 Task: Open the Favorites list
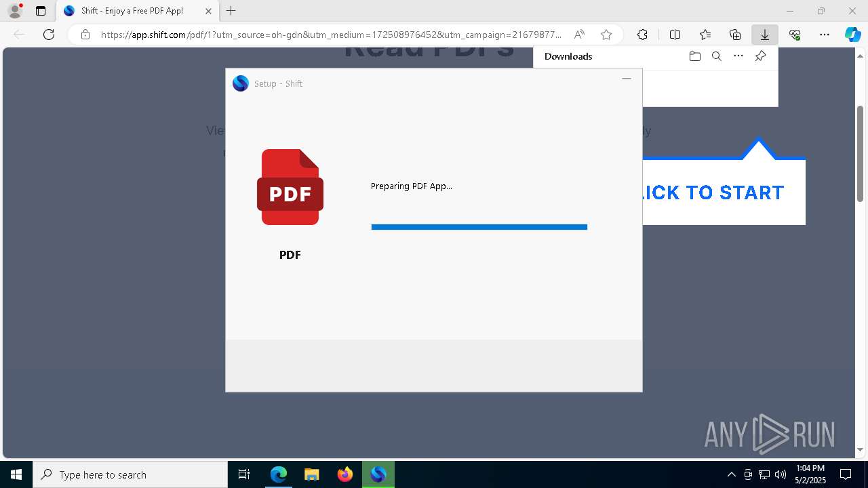(705, 35)
